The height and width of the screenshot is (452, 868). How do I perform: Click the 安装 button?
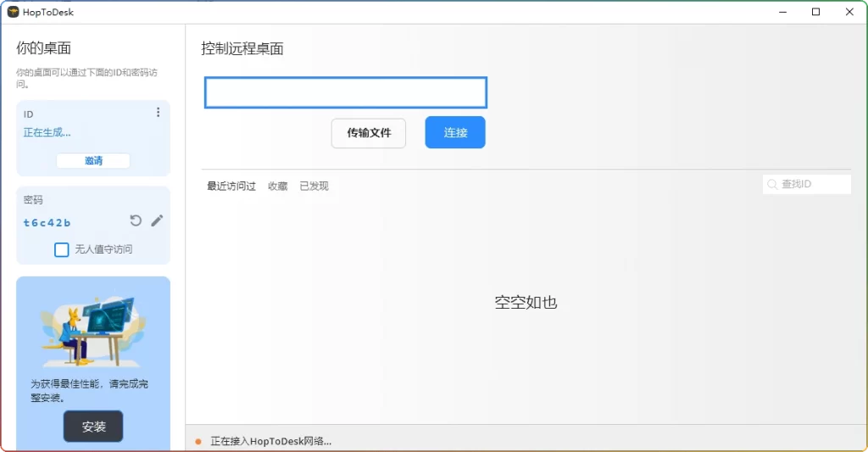[x=93, y=426]
